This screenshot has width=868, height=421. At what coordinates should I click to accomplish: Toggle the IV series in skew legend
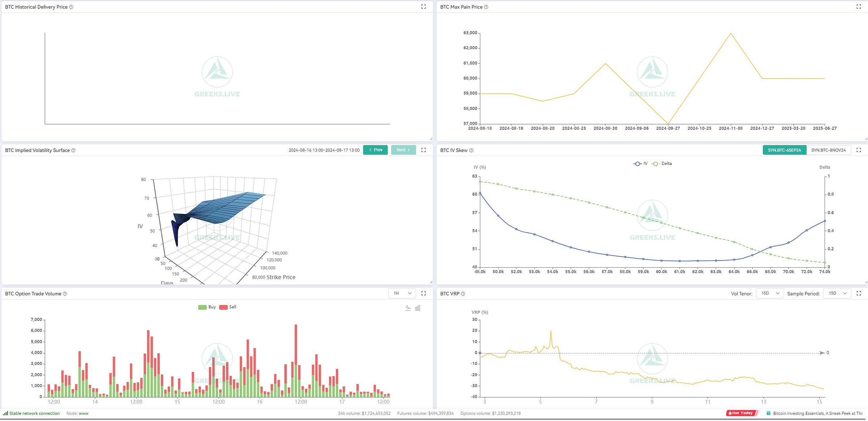click(x=641, y=164)
